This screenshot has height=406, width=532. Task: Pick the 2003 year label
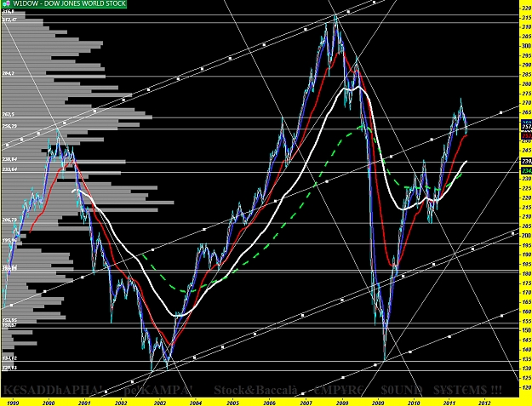click(159, 403)
